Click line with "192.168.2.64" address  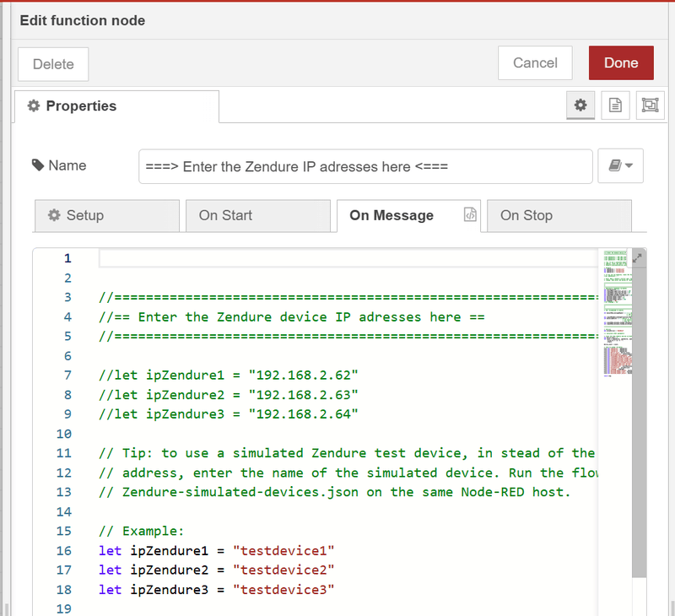click(228, 414)
